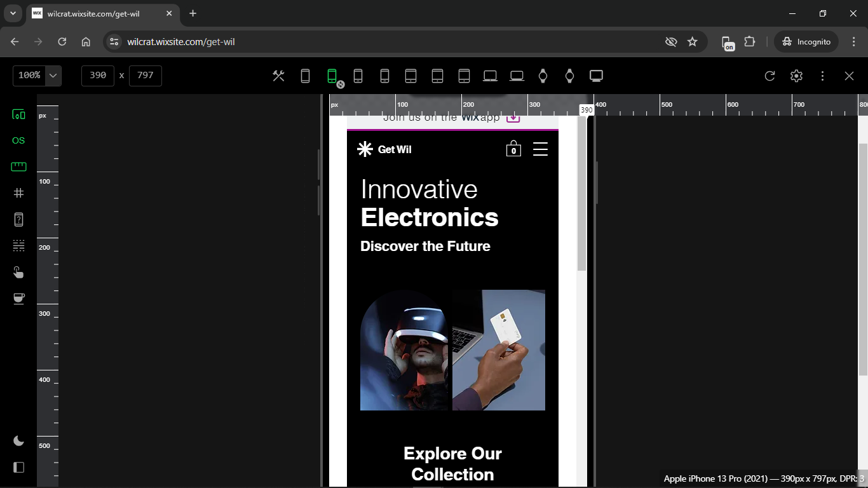868x488 pixels.
Task: Go back in browser history
Action: click(x=15, y=42)
